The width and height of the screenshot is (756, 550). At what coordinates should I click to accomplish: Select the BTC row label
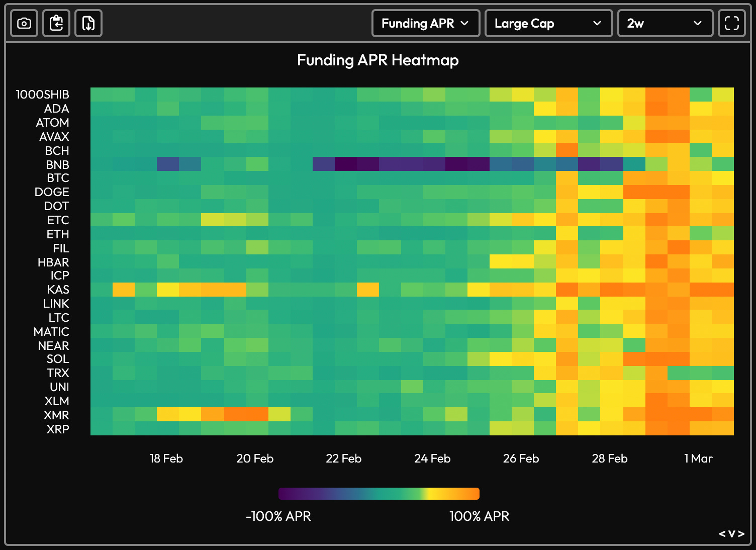58,178
